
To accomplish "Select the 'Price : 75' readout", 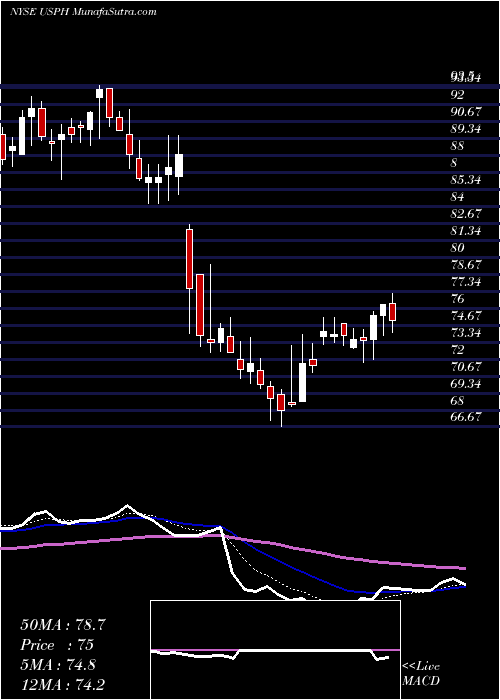I will pos(57,645).
